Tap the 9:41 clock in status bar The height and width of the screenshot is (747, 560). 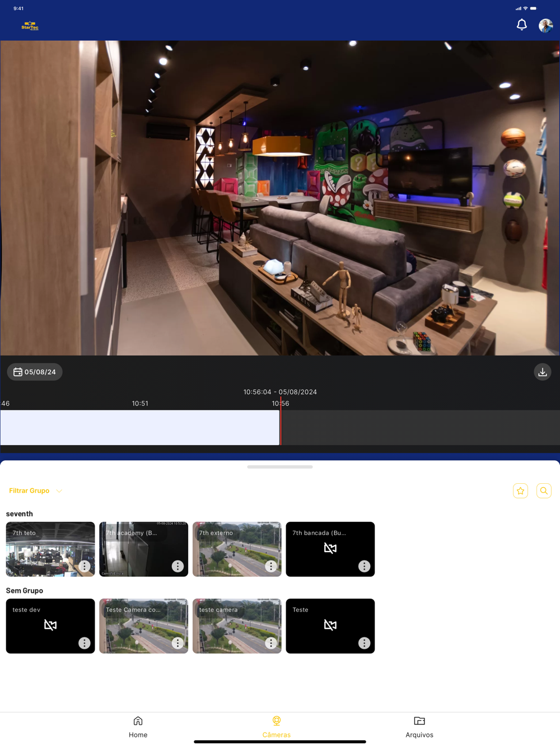click(x=18, y=8)
